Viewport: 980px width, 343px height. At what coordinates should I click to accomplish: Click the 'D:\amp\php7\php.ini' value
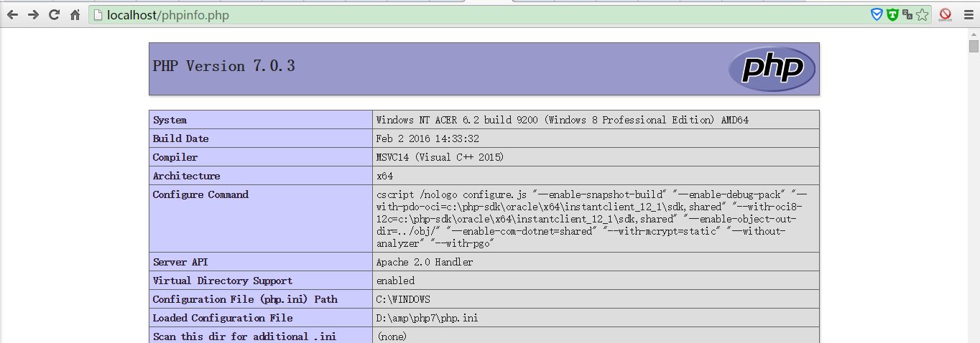click(427, 318)
